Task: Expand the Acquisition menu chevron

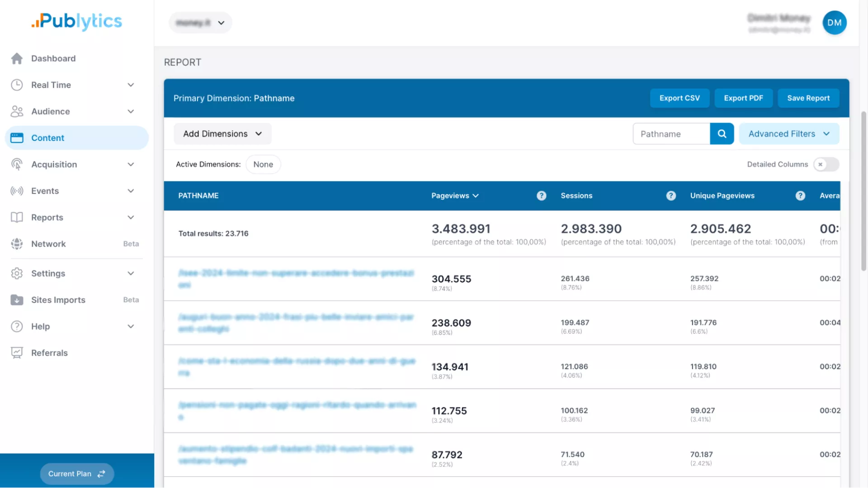Action: point(131,164)
